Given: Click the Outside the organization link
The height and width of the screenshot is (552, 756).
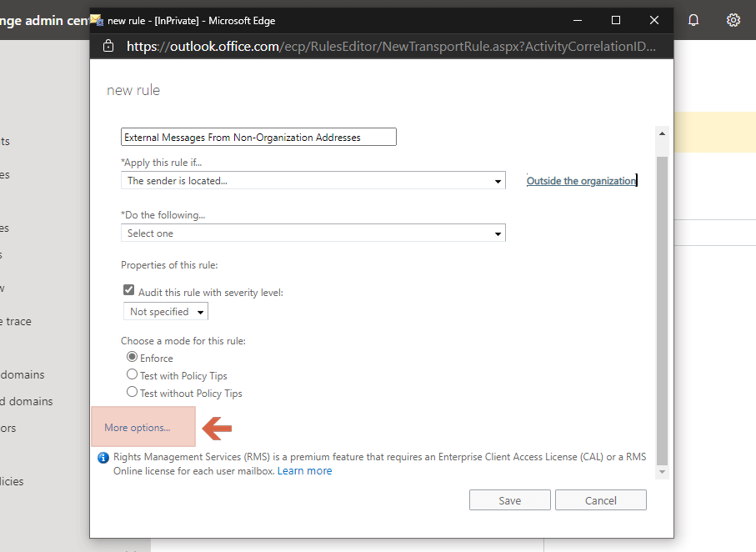Looking at the screenshot, I should (582, 181).
